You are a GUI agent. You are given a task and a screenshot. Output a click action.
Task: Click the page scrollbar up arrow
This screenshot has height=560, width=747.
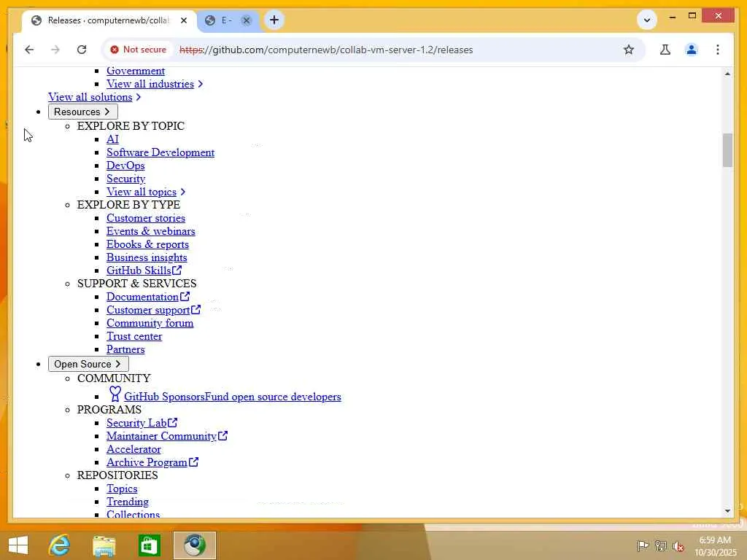727,74
